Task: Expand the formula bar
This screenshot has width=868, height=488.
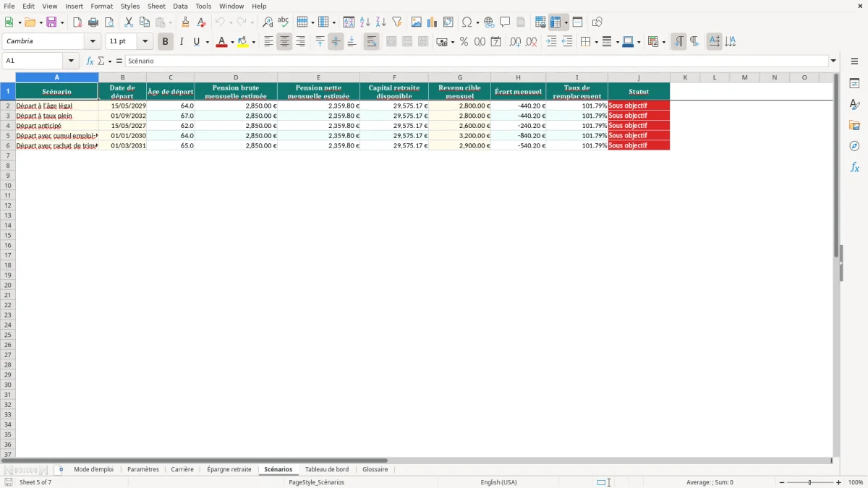Action: coord(833,61)
